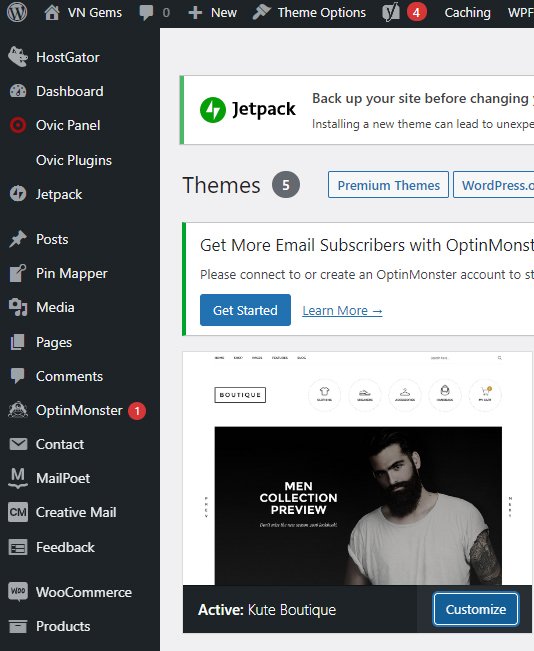Open Ovic Plugins menu item
The width and height of the screenshot is (534, 651).
74,160
